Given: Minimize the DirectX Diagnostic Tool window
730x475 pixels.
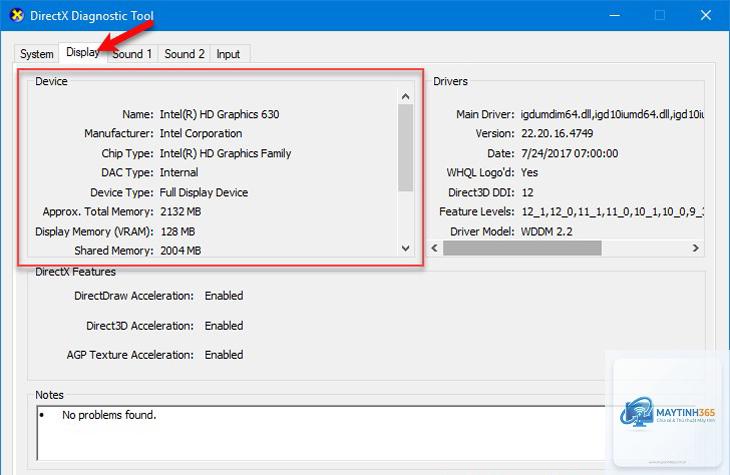Looking at the screenshot, I should [615, 15].
